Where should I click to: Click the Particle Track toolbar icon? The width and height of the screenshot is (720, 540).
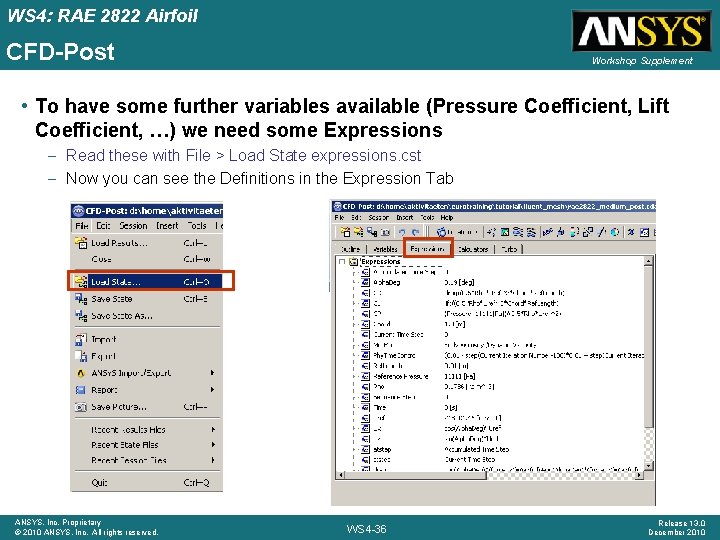(531, 232)
